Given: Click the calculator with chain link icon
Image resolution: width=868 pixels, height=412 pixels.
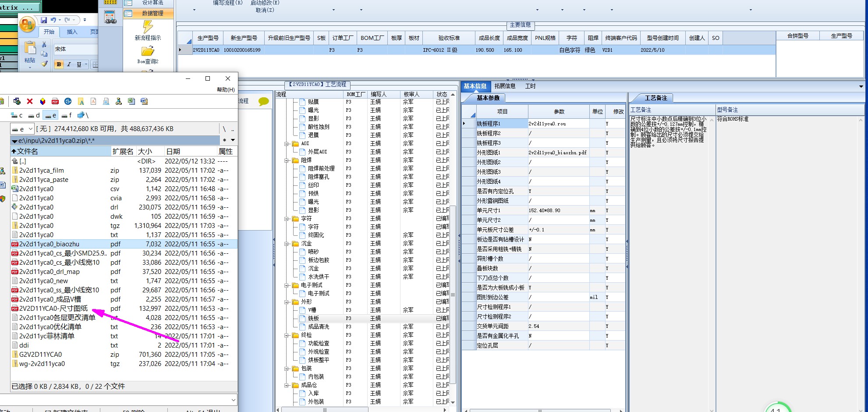Looking at the screenshot, I should (110, 18).
